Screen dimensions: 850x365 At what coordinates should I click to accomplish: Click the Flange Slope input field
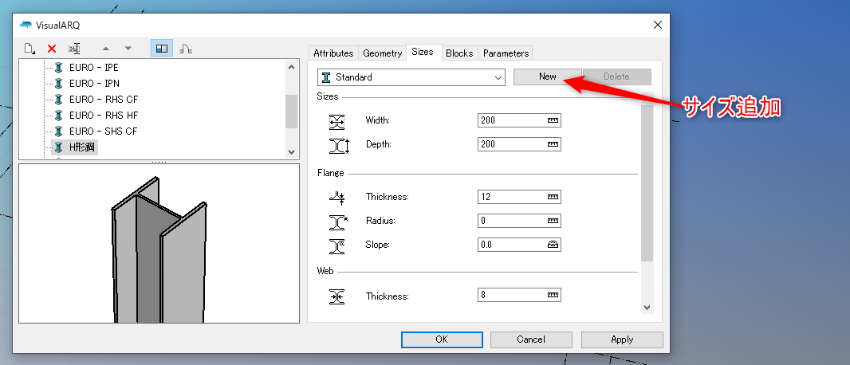(x=519, y=245)
